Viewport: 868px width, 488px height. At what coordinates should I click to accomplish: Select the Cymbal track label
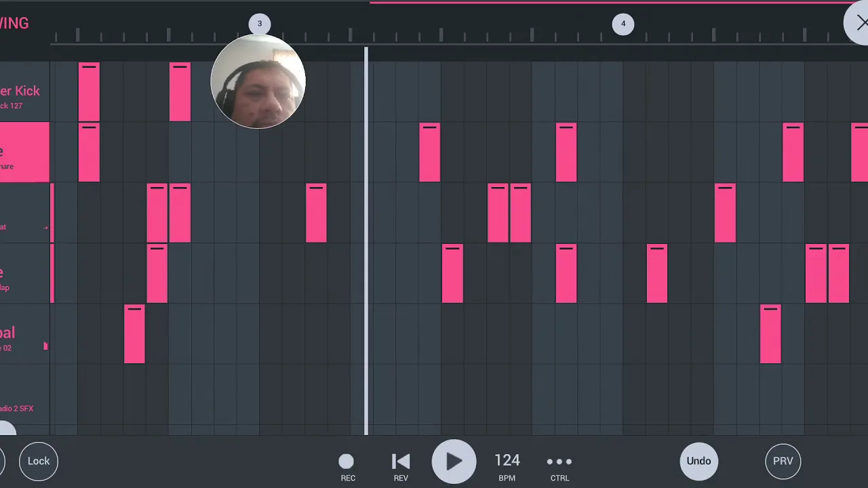(x=24, y=334)
